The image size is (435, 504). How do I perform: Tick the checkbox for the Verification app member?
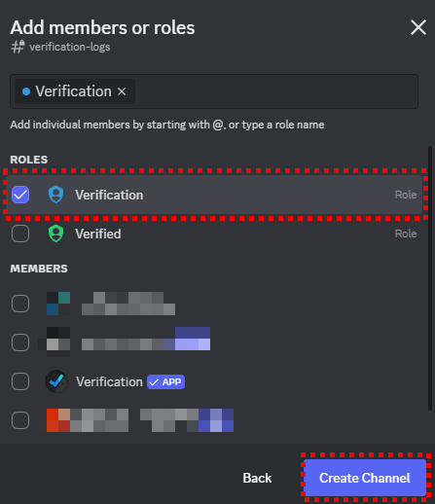(20, 381)
